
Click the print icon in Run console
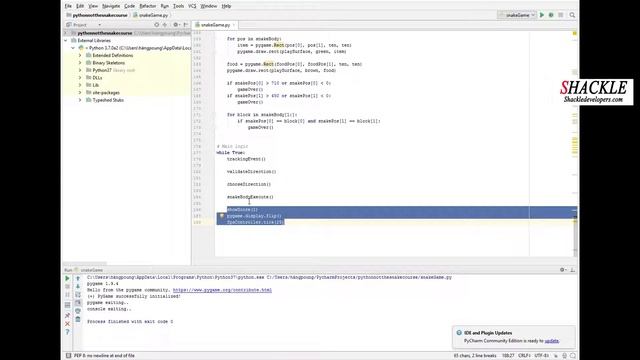[x=78, y=311]
